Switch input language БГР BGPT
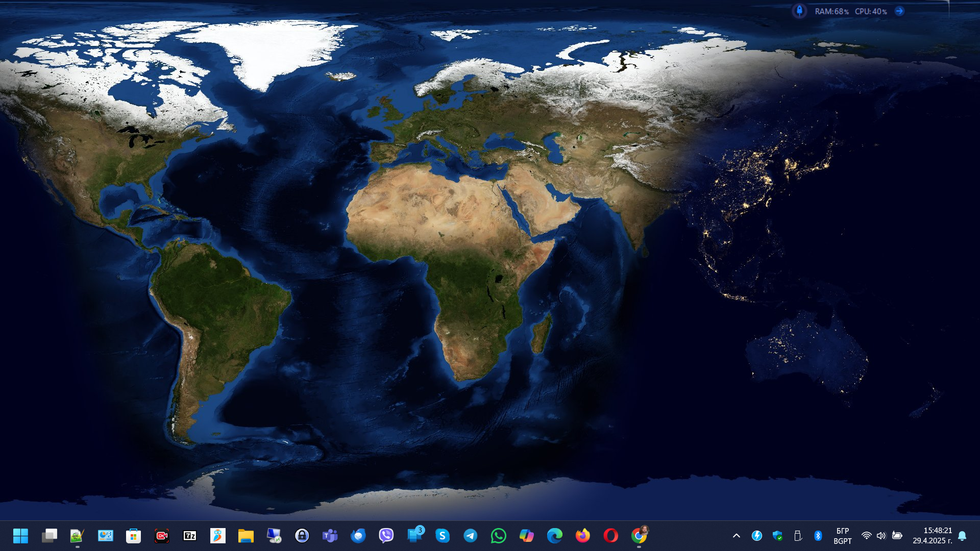The width and height of the screenshot is (980, 551). 843,536
